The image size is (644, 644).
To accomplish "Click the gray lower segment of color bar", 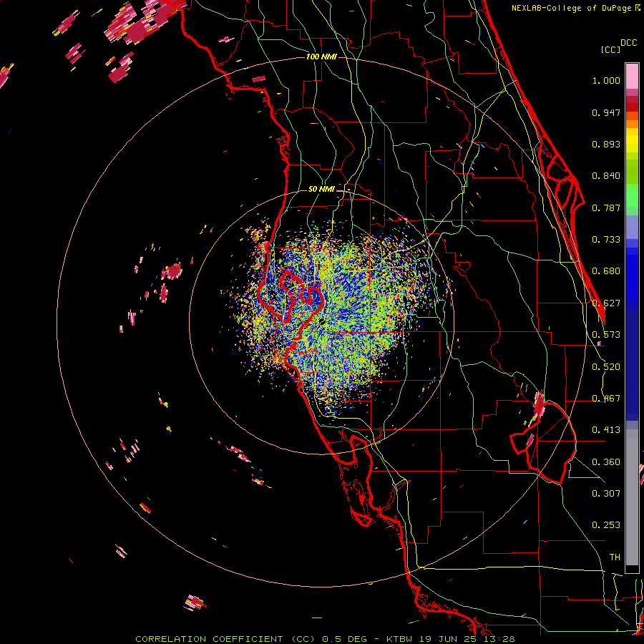I will pyautogui.click(x=632, y=497).
